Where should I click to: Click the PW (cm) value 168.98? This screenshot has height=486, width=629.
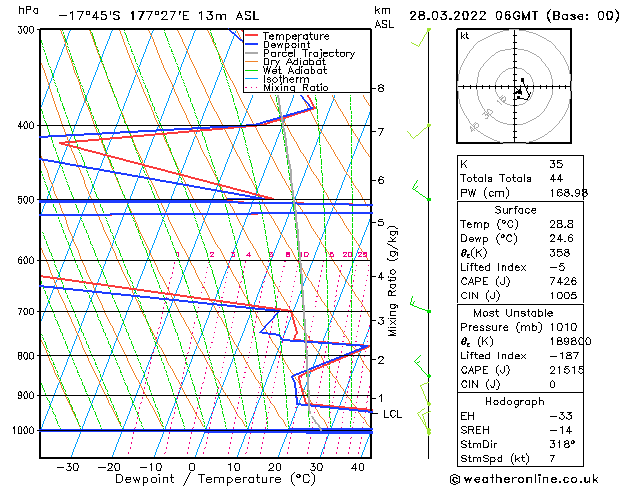pos(568,193)
